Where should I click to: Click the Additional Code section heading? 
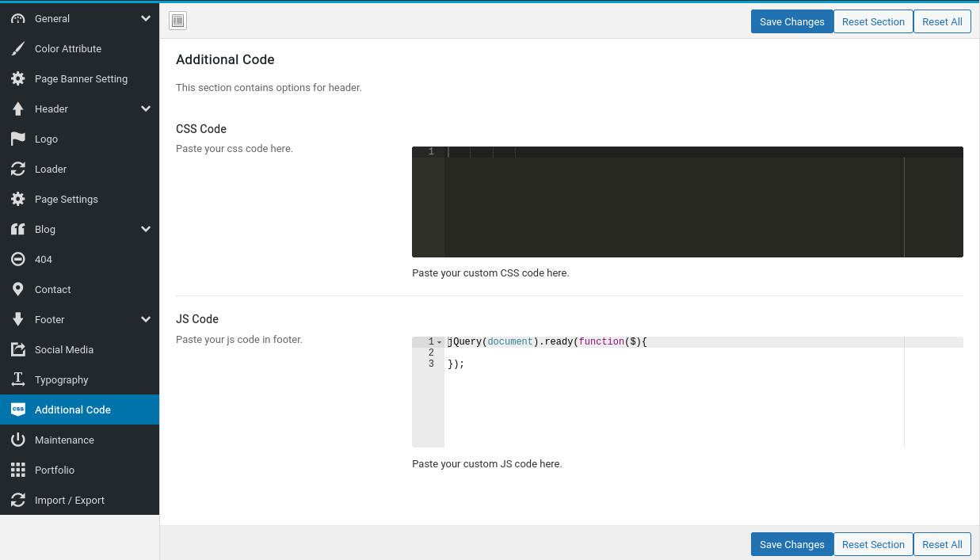point(225,59)
